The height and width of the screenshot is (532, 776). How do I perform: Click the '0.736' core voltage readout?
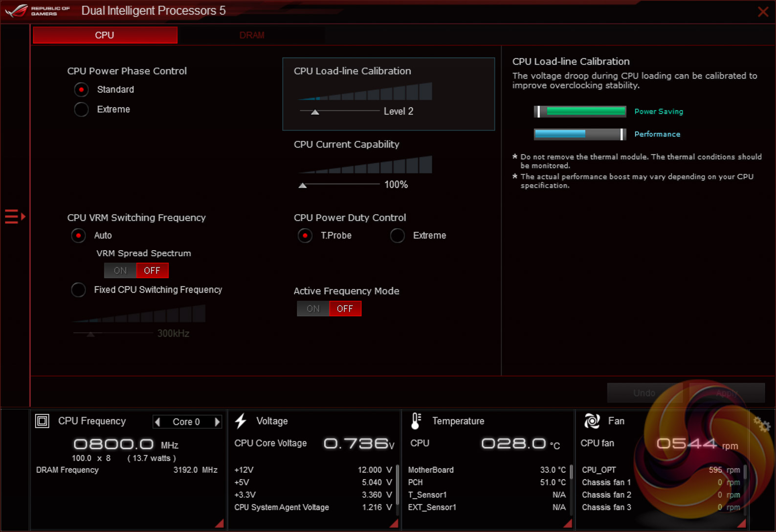point(356,443)
